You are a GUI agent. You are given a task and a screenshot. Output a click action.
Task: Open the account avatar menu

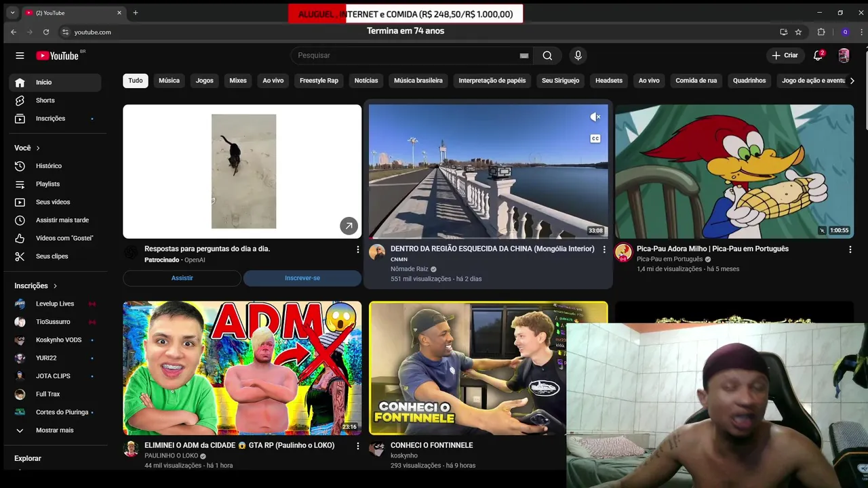[844, 56]
